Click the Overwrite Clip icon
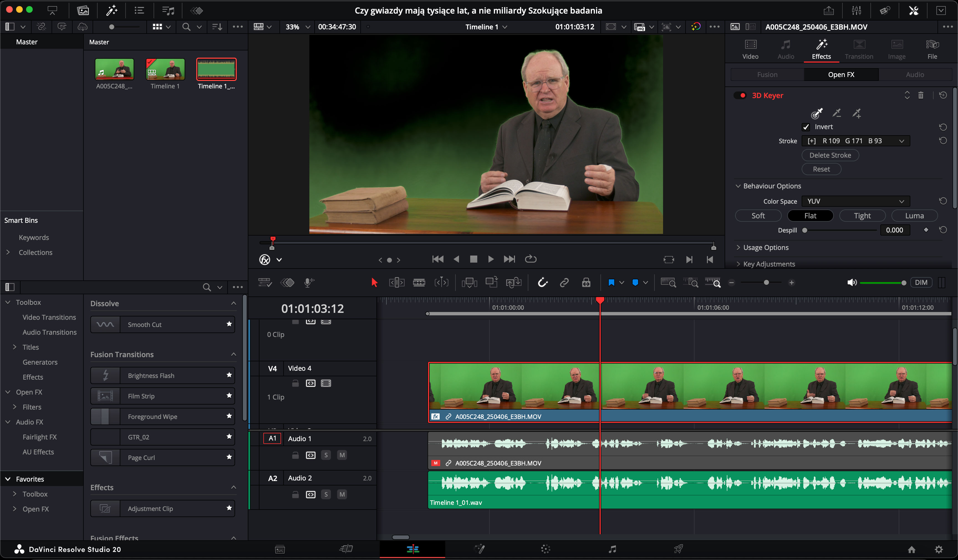Viewport: 958px width, 560px height. (491, 282)
